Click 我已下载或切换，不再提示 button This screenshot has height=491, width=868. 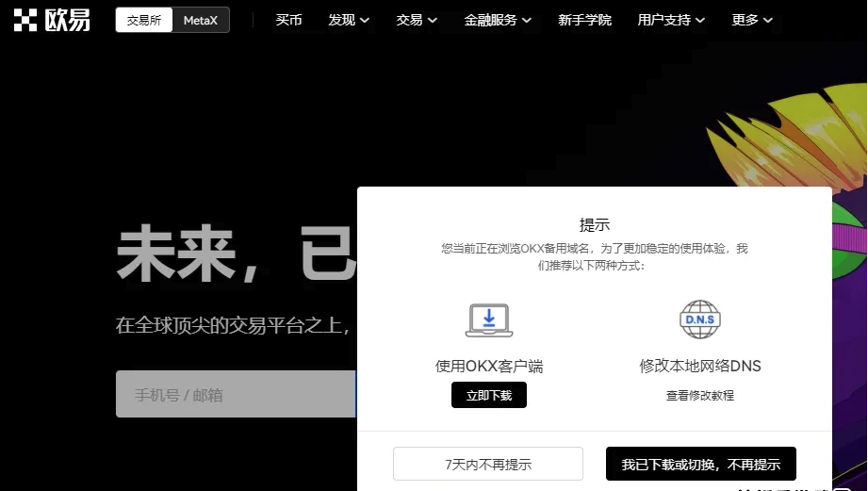click(x=700, y=464)
